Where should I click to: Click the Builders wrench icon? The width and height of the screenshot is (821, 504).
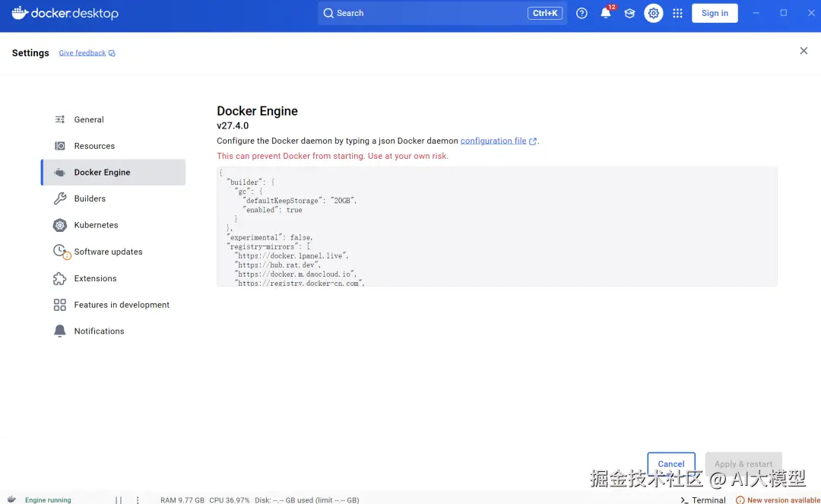point(60,198)
